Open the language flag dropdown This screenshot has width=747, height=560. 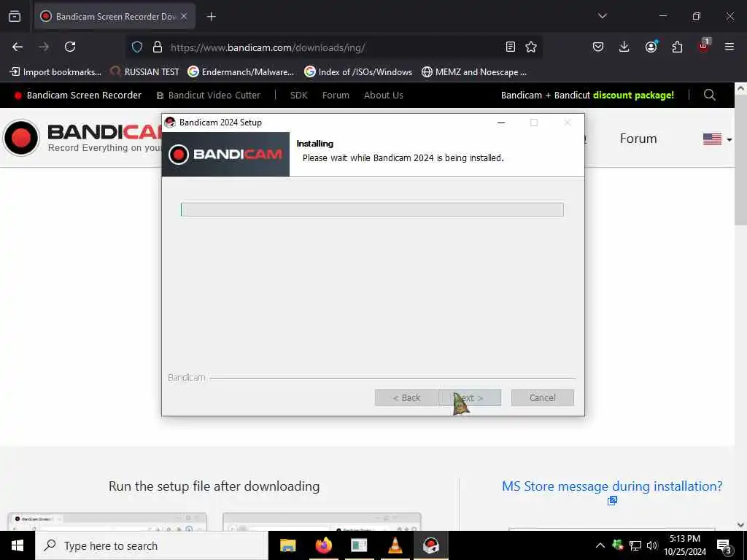717,139
